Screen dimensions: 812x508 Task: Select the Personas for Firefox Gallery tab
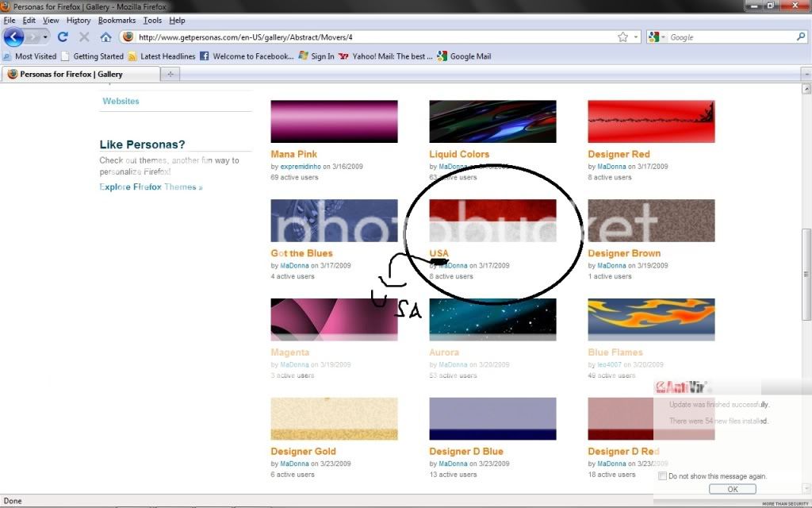click(80, 74)
